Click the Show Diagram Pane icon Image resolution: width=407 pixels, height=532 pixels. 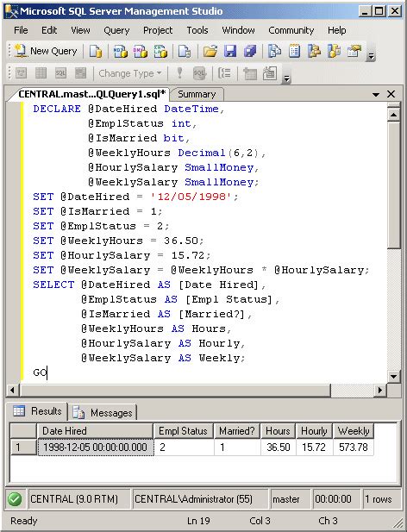(21, 73)
